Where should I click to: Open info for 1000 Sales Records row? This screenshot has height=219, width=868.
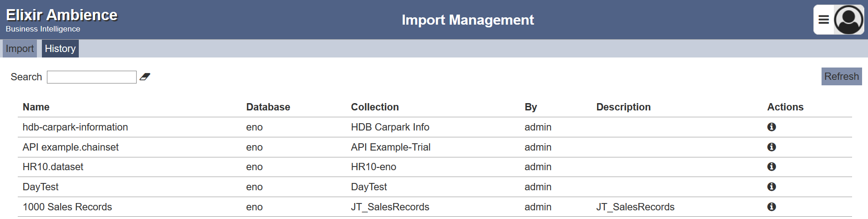(771, 207)
